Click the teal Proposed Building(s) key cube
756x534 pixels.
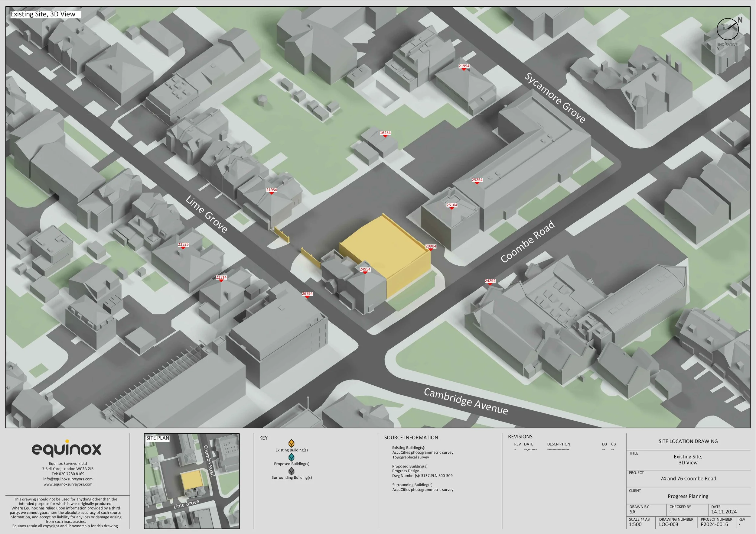[292, 457]
